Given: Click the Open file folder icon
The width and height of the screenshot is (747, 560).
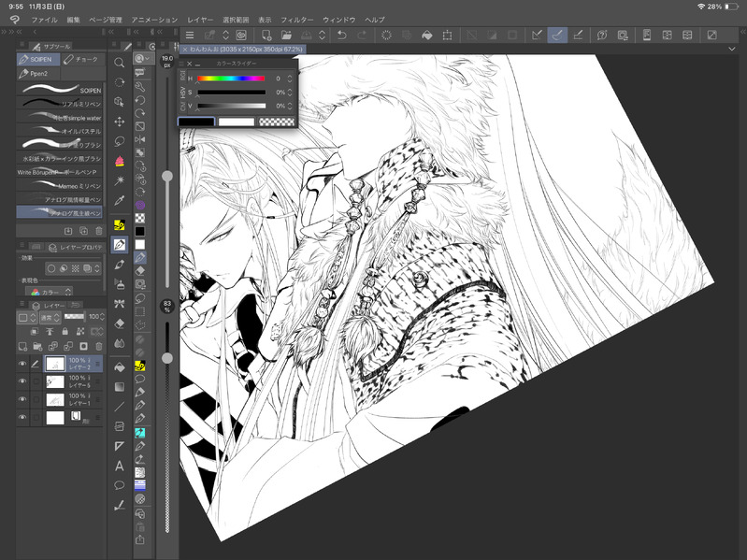Looking at the screenshot, I should tap(288, 36).
